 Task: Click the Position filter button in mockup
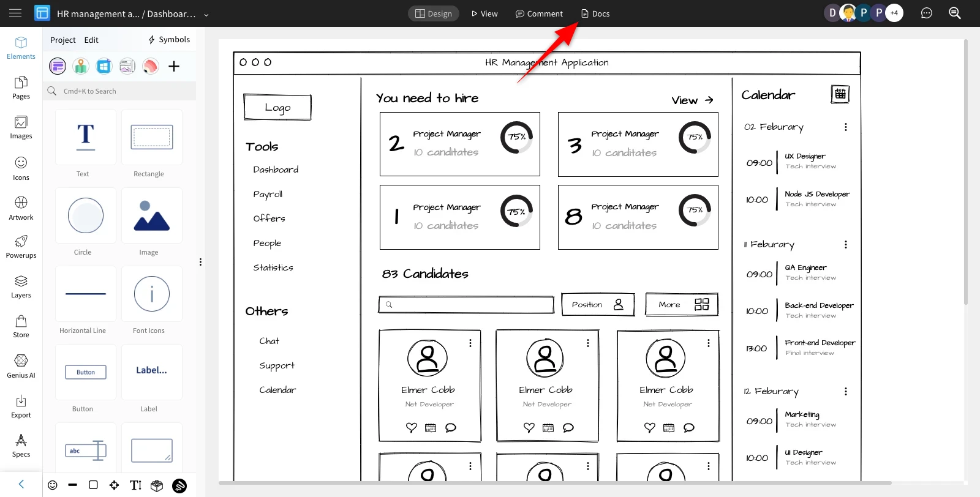point(598,304)
